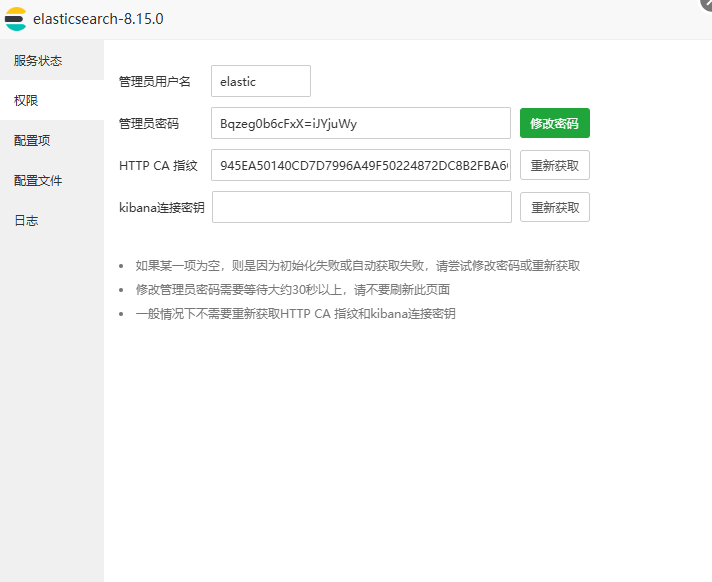The width and height of the screenshot is (712, 582).
Task: Focus the empty kibana连接密钥 field
Action: (361, 207)
